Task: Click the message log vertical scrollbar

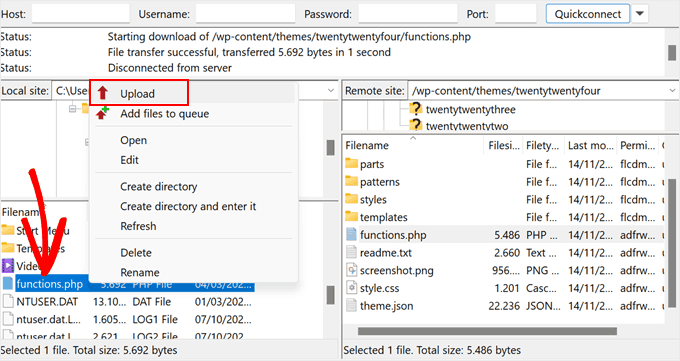Action: point(672,53)
